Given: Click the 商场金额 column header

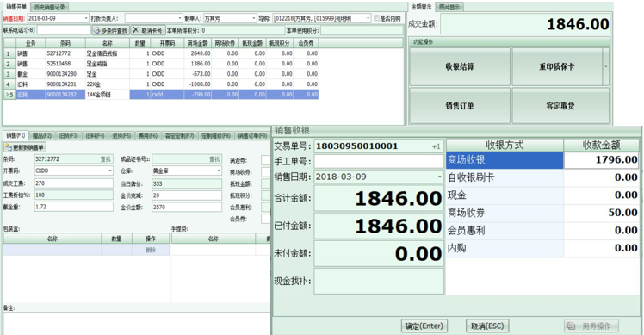Looking at the screenshot, I should tap(197, 43).
